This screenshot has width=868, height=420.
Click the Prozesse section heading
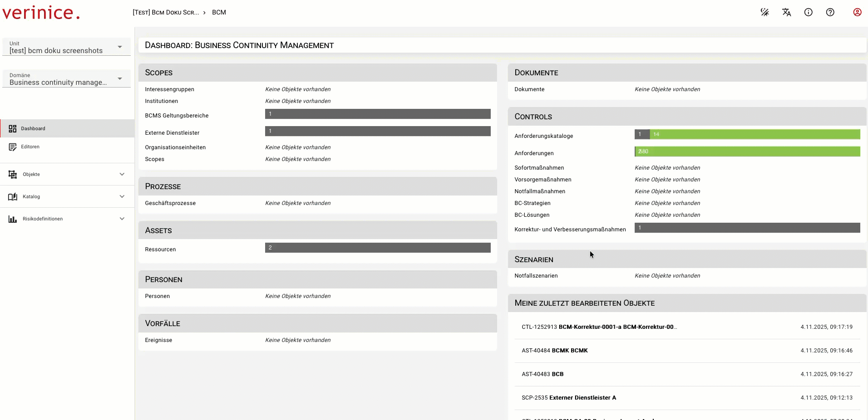click(x=163, y=186)
